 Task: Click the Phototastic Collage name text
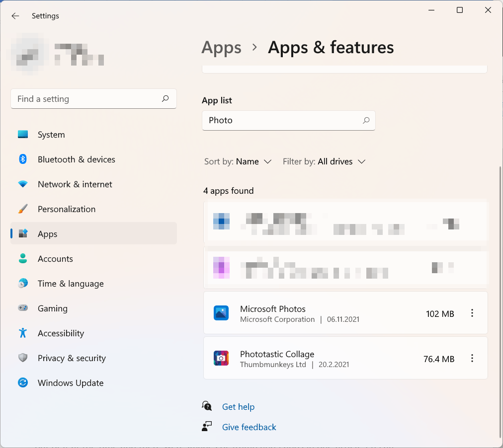[x=277, y=354]
